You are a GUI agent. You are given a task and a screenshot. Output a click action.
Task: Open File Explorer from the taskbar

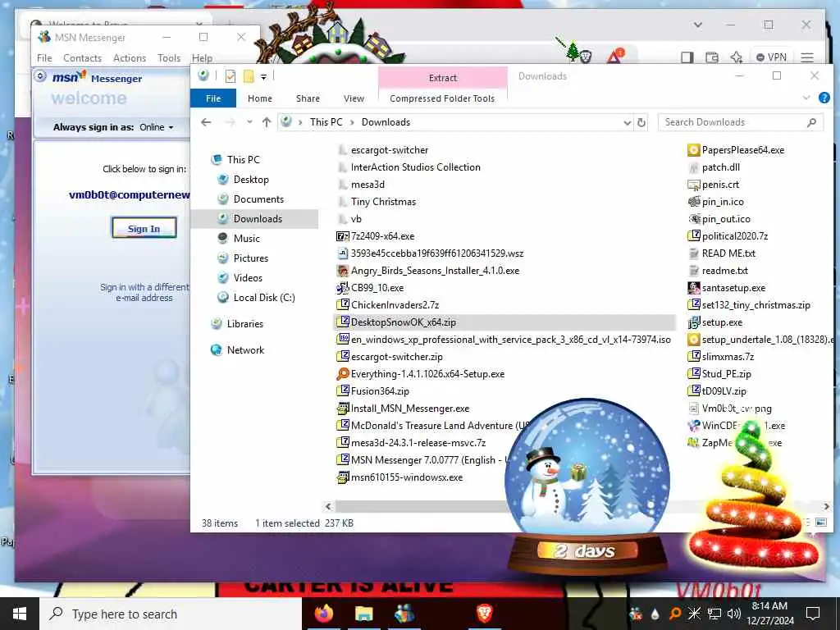[363, 614]
